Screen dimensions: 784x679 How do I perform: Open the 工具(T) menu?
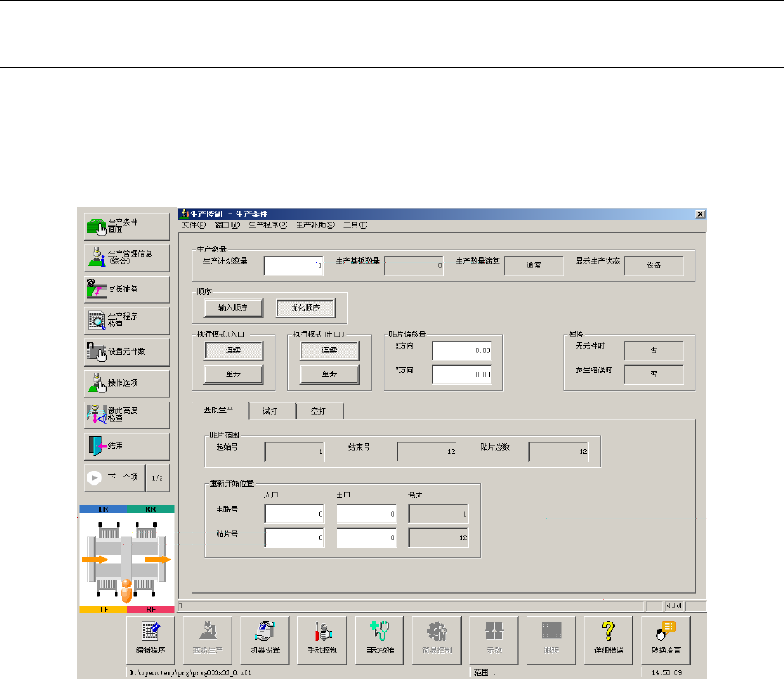click(x=355, y=225)
